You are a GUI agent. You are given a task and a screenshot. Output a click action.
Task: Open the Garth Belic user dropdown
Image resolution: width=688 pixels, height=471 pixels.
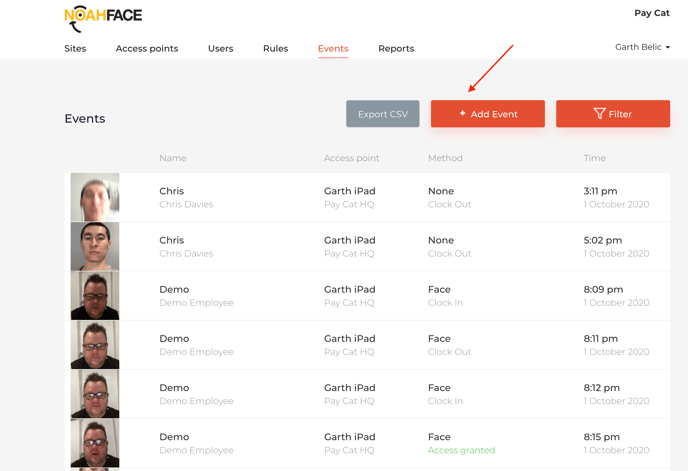point(642,47)
